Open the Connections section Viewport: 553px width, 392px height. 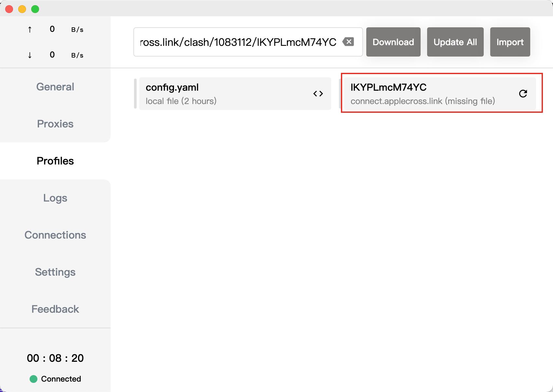(x=55, y=235)
